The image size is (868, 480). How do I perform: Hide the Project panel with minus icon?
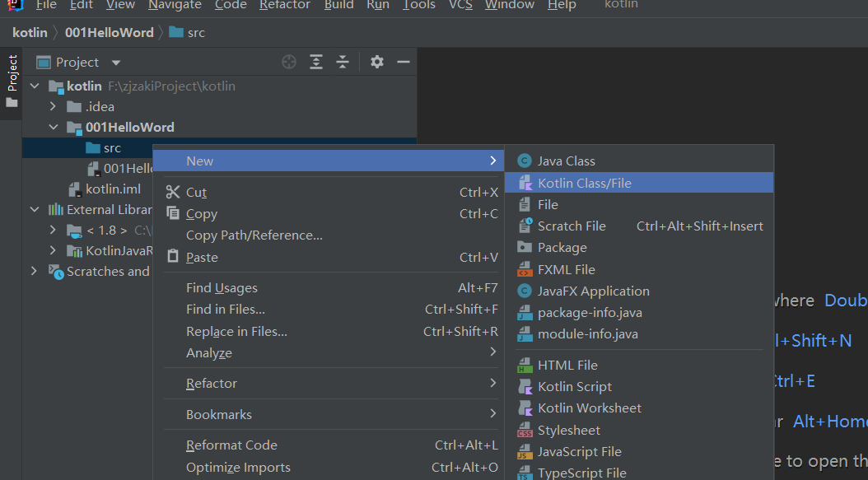pos(404,62)
